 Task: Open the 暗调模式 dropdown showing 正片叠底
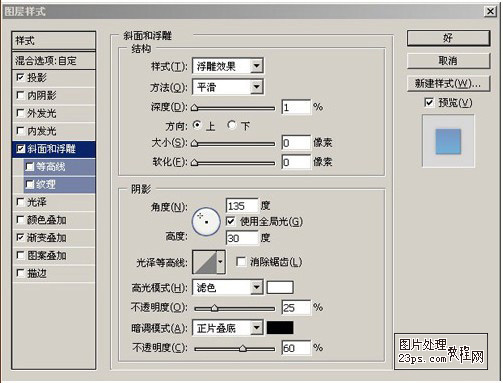[228, 328]
